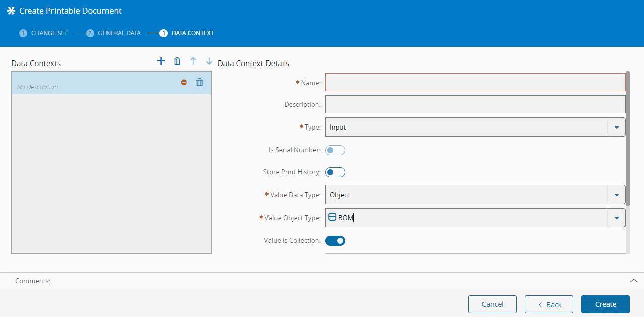Click red remove icon on No Description row

[184, 82]
